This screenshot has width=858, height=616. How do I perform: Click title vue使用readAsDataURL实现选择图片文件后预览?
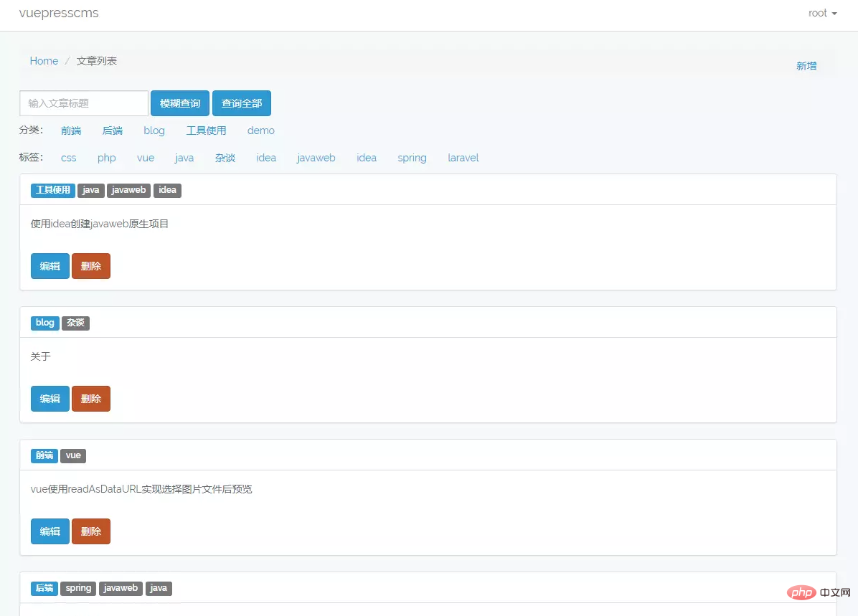(141, 489)
